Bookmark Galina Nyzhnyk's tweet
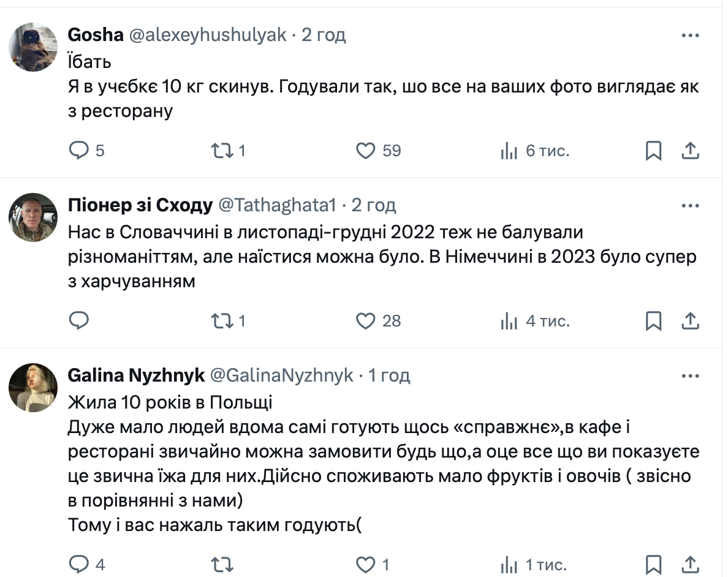This screenshot has height=577, width=728. (654, 564)
